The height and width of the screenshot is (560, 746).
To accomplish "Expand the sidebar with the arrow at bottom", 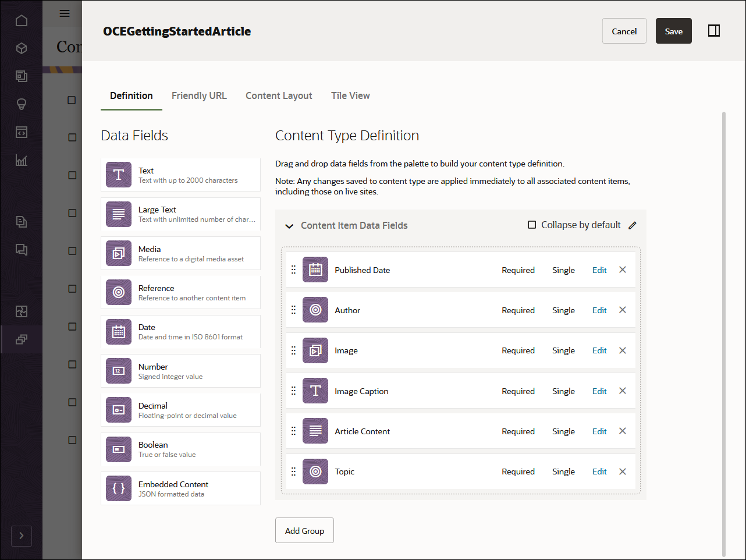I will point(22,536).
